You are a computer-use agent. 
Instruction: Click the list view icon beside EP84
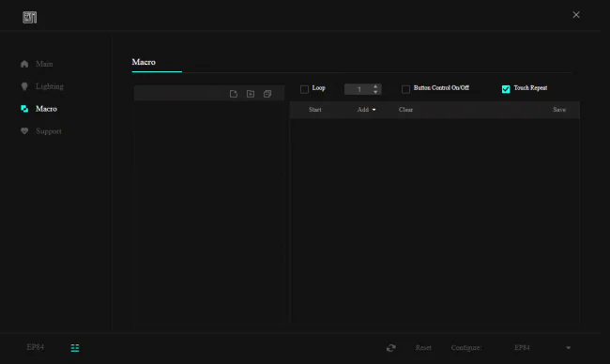point(75,348)
